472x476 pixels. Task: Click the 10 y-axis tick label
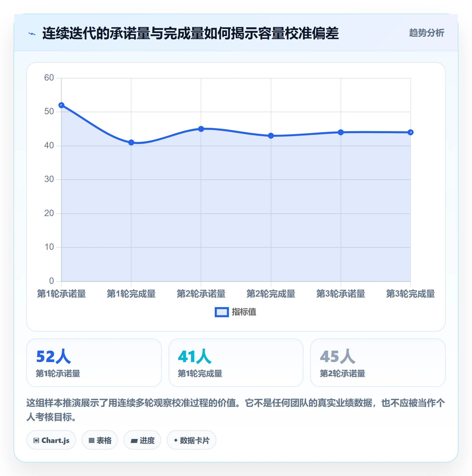pos(49,247)
